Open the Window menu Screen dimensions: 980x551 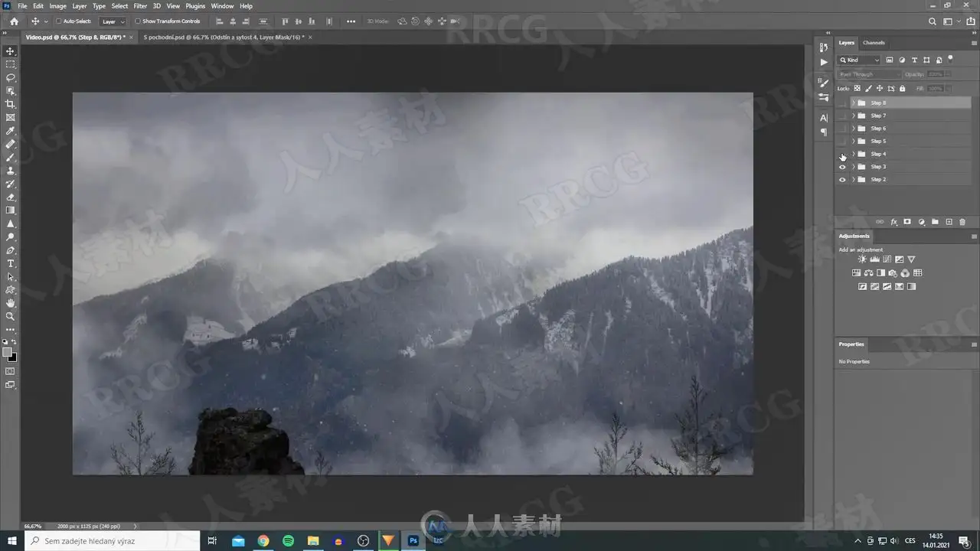[222, 6]
